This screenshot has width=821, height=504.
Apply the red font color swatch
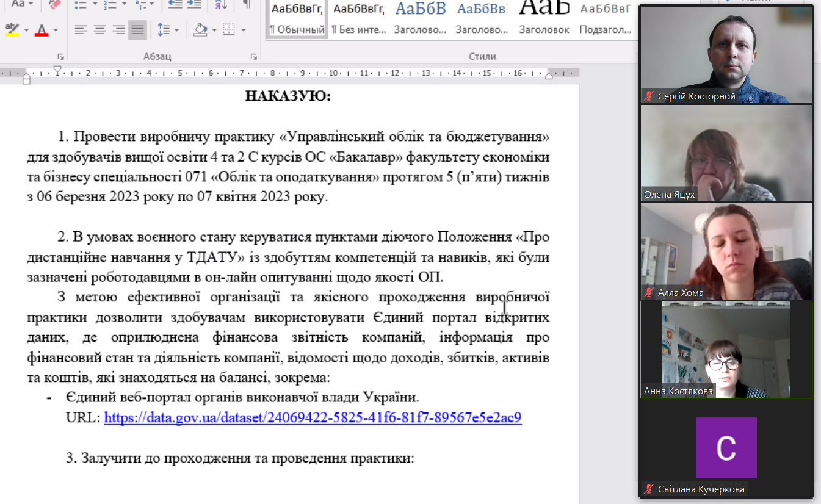pyautogui.click(x=42, y=29)
